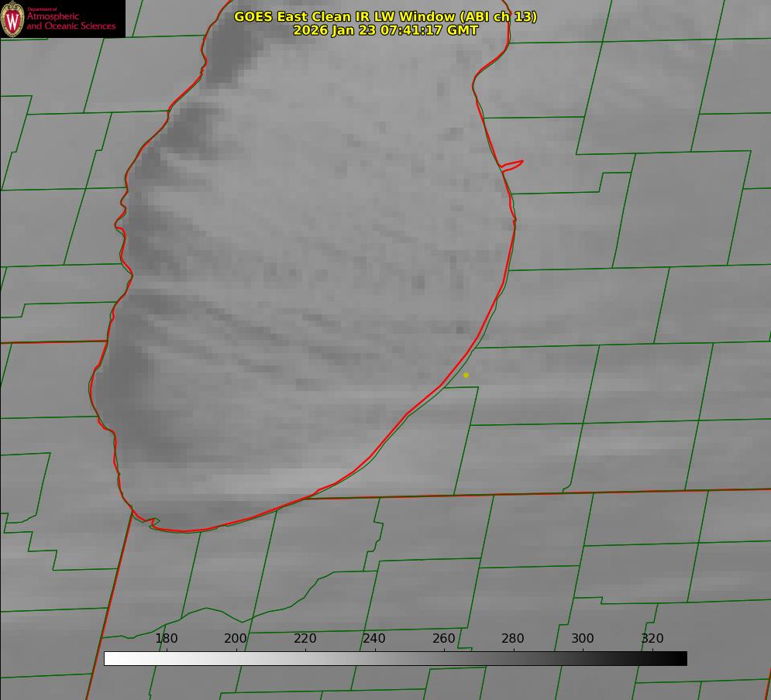Select the 300 colorbar tick label
Screen dimensions: 771x700
583,639
